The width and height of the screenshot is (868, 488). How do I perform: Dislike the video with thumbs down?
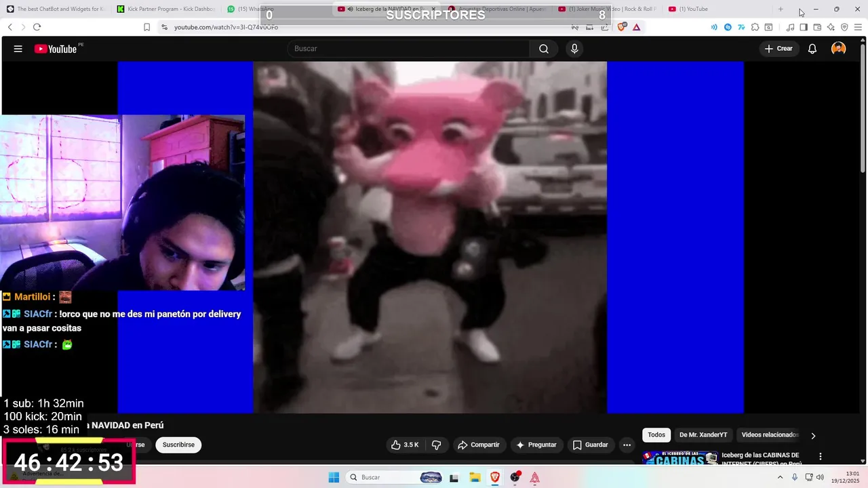pyautogui.click(x=436, y=445)
